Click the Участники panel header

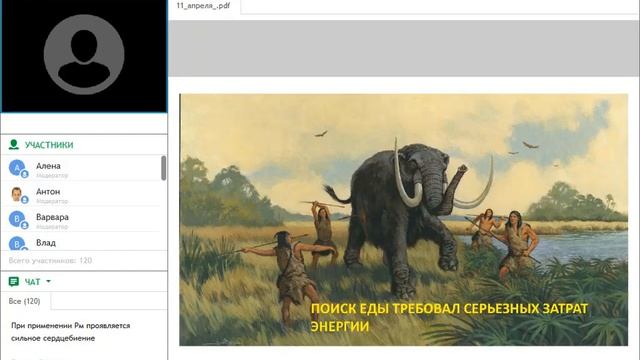click(x=49, y=145)
